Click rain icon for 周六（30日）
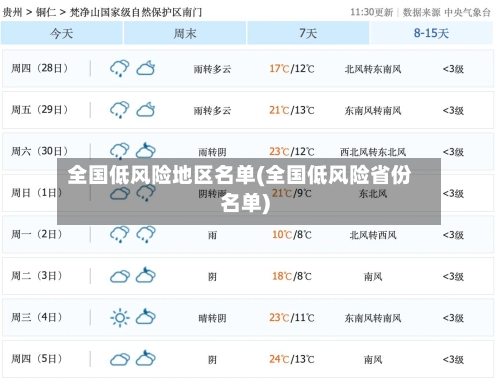The image size is (500, 383). click(x=120, y=150)
